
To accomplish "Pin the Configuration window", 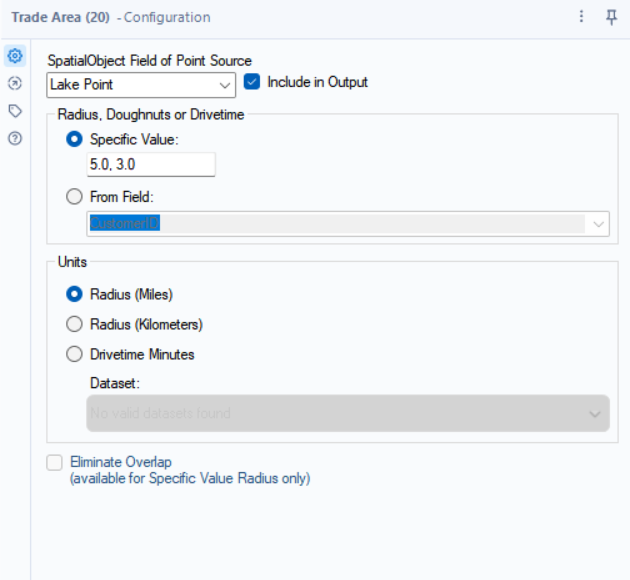I will coord(611,17).
